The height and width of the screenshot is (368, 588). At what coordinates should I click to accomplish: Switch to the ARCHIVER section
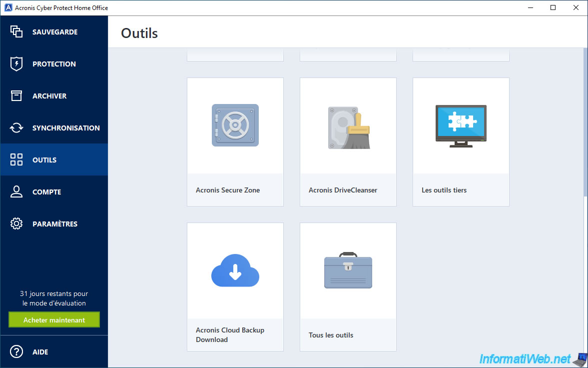pyautogui.click(x=54, y=96)
